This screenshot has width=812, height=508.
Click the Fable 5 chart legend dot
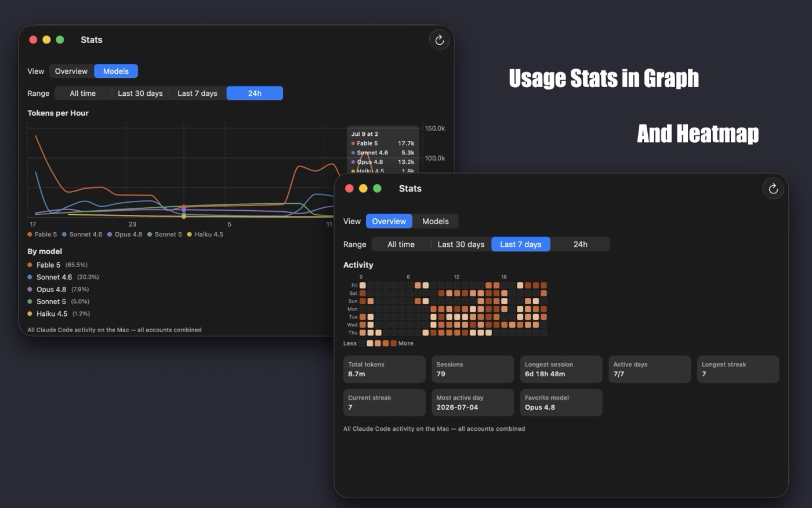30,235
